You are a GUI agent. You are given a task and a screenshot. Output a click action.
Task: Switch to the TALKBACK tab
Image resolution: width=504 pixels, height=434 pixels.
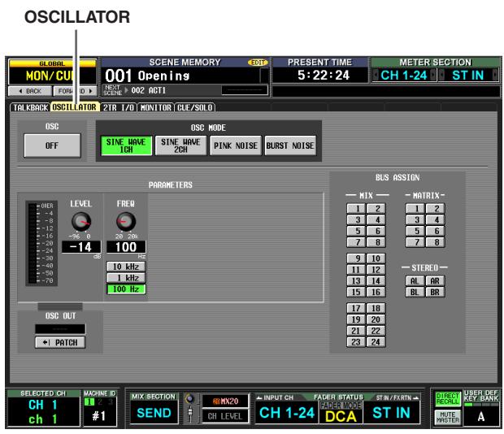(x=30, y=107)
